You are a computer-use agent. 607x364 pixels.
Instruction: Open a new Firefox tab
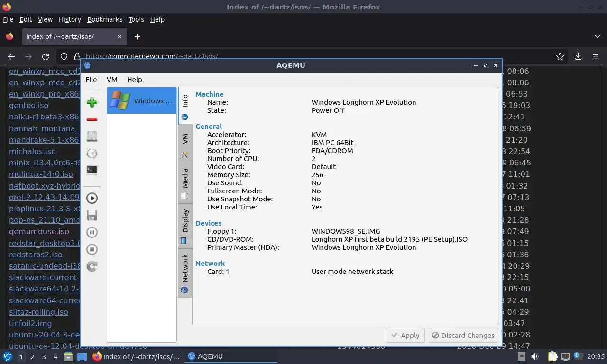coord(137,36)
